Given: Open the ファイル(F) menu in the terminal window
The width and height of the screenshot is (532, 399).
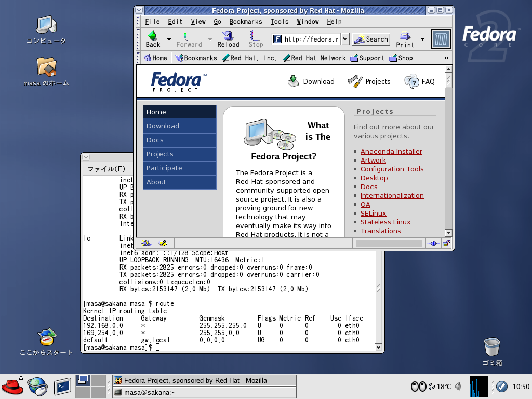Looking at the screenshot, I should coord(106,169).
